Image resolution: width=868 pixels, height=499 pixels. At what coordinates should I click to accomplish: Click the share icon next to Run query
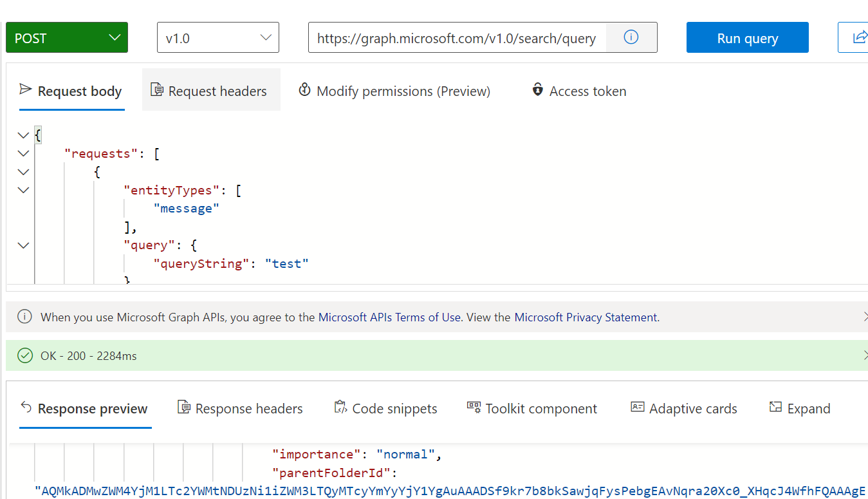[x=860, y=37]
